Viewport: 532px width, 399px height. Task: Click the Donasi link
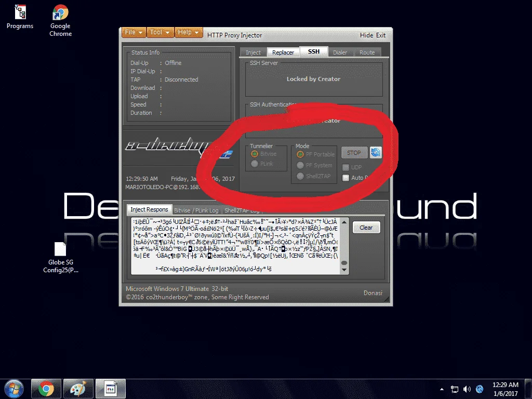[373, 293]
